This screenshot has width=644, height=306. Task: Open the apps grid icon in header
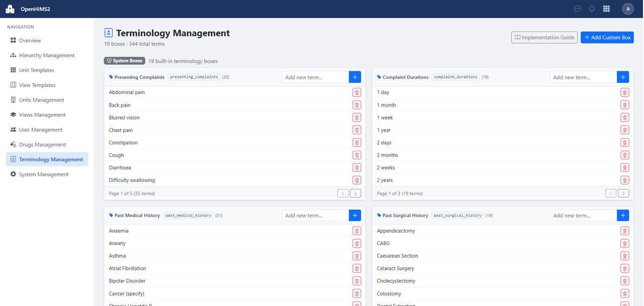(x=606, y=9)
